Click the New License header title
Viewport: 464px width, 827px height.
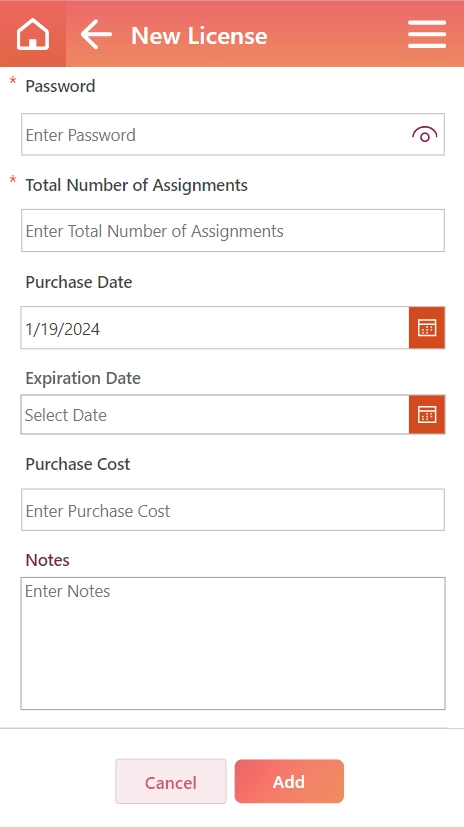tap(199, 36)
